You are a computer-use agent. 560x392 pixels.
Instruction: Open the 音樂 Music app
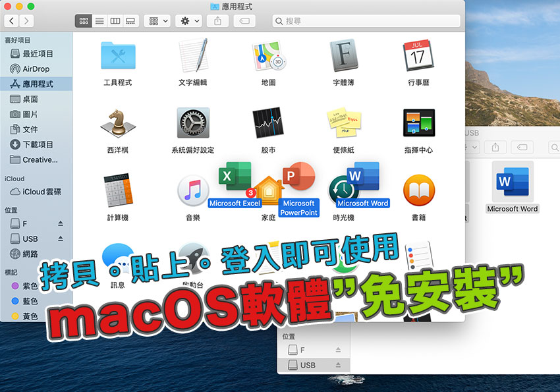(193, 190)
